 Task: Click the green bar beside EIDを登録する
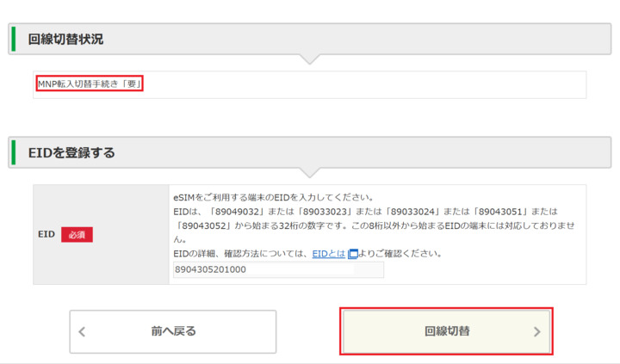coord(13,151)
